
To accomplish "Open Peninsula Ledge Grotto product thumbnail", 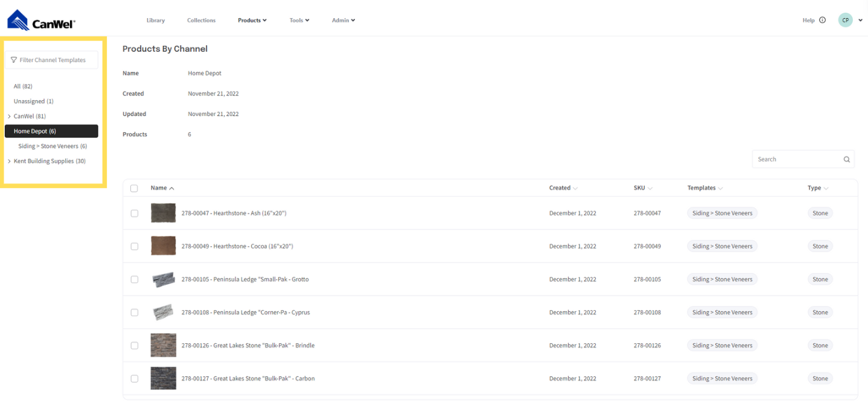I will pyautogui.click(x=163, y=279).
